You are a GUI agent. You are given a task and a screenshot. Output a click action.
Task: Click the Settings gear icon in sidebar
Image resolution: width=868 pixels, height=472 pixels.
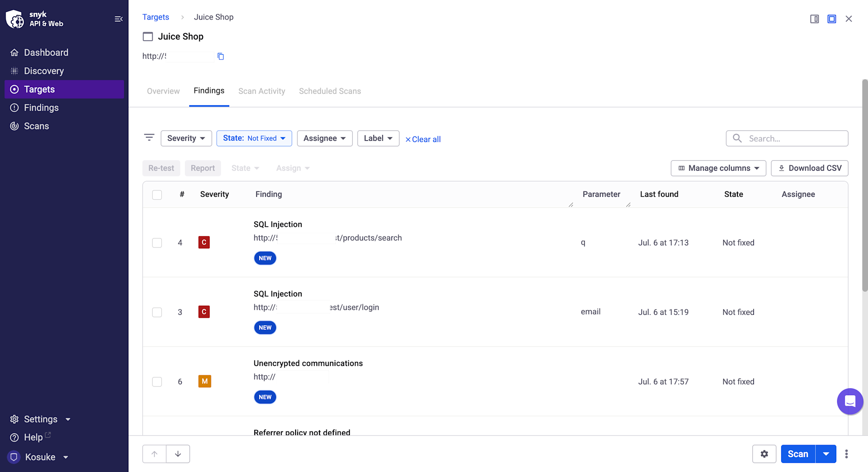[14, 419]
